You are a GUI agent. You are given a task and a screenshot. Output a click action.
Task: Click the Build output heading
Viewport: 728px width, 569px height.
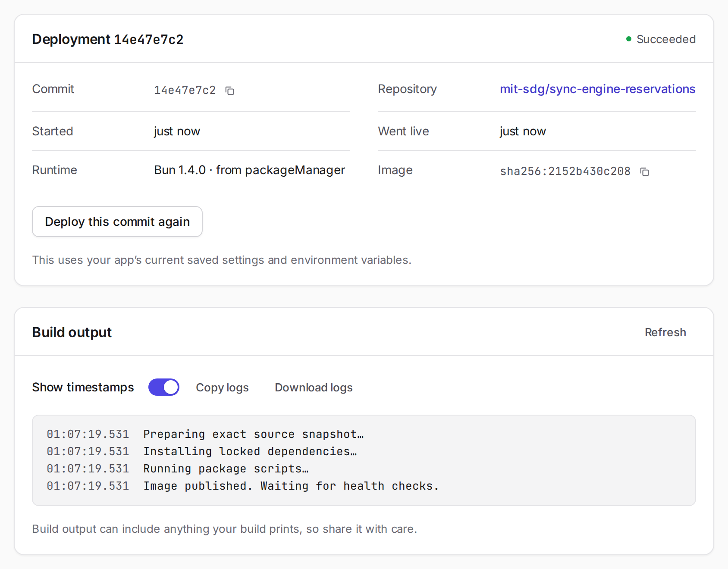pos(72,332)
